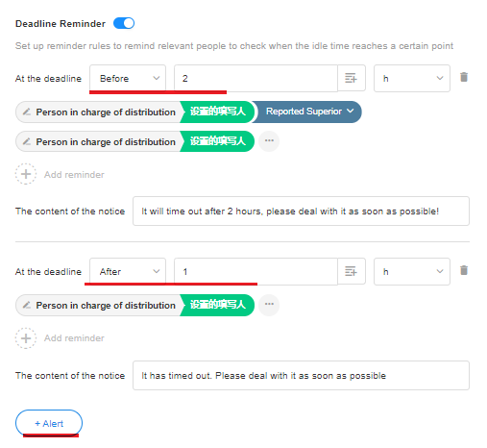Expand the After timing dropdown

[x=128, y=271]
